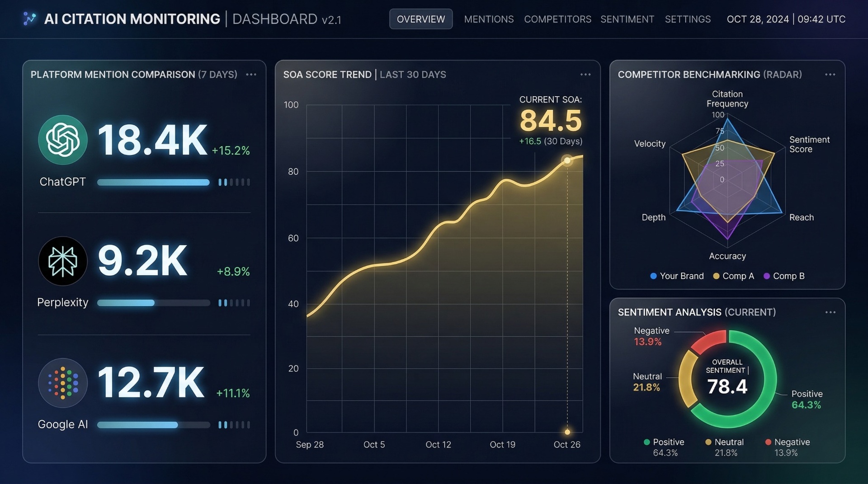The width and height of the screenshot is (868, 484).
Task: Open SOA Score Trend panel options
Action: pos(585,75)
